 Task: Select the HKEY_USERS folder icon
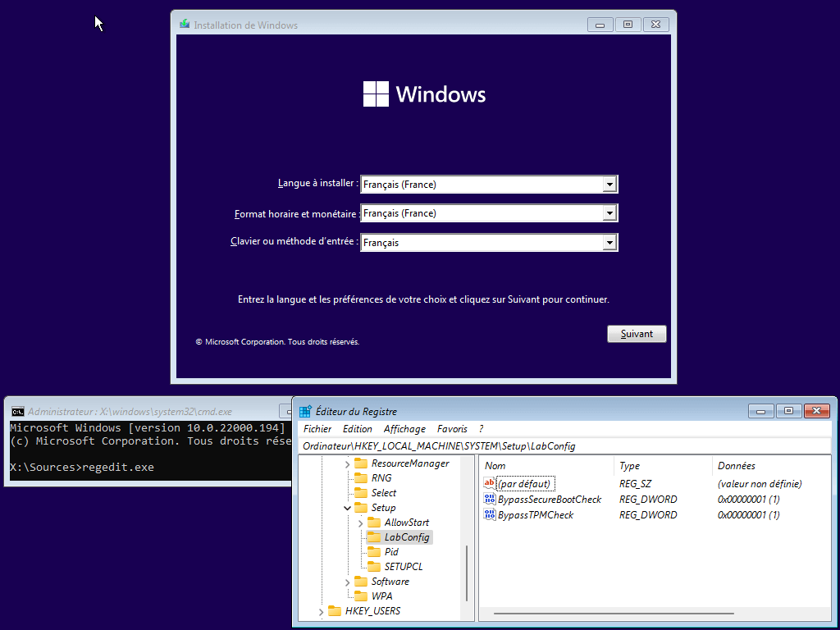[x=335, y=610]
